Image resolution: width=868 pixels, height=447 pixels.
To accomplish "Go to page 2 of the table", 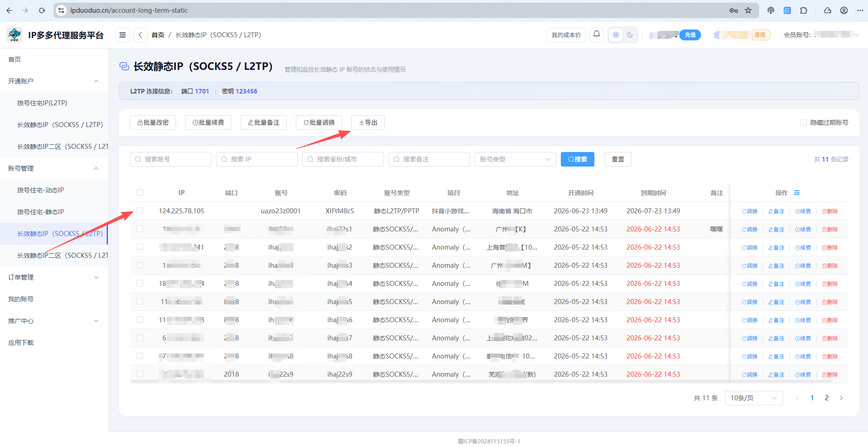I will point(827,398).
